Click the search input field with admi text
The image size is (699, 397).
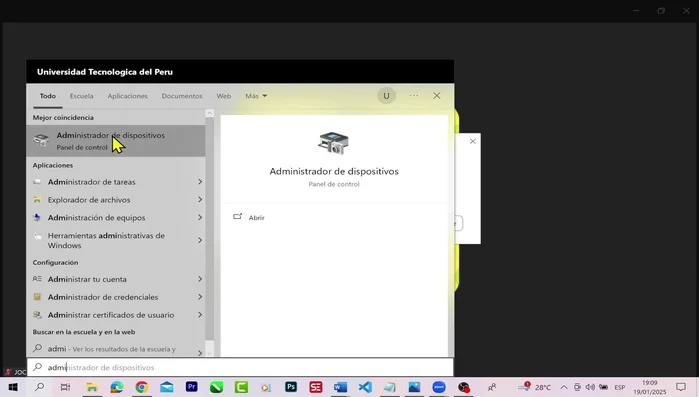240,367
